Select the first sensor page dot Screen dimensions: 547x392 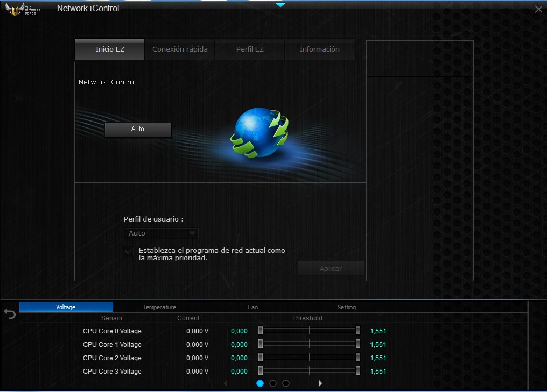point(260,383)
